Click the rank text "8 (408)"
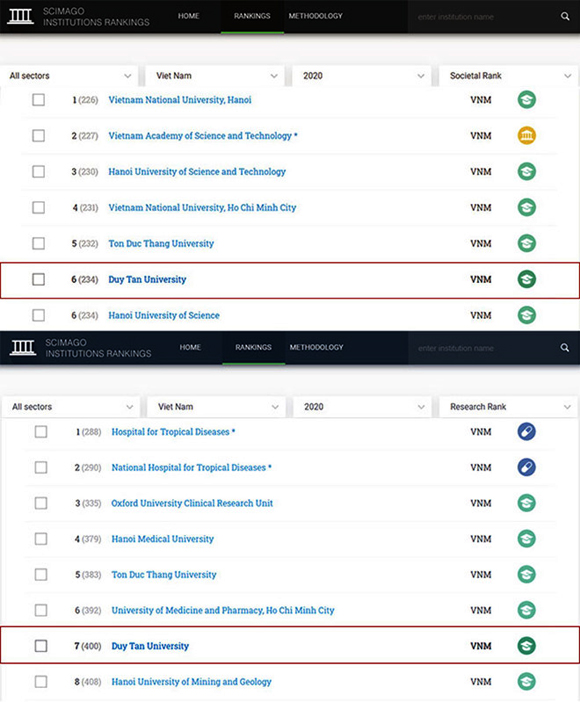The height and width of the screenshot is (702, 580). pos(88,682)
